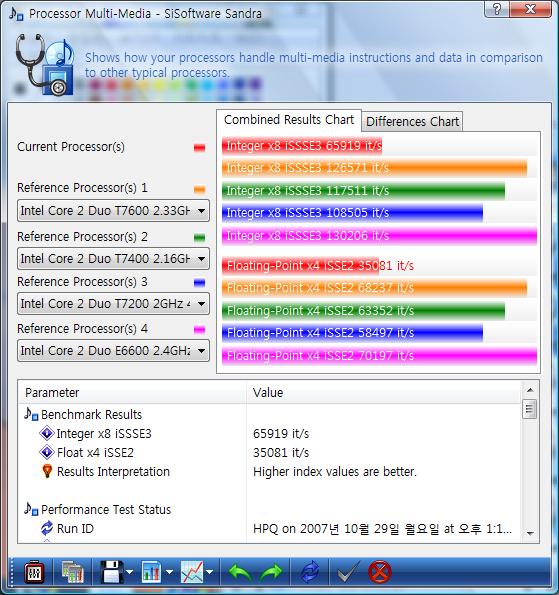Click the help question mark button
The height and width of the screenshot is (595, 559).
pyautogui.click(x=497, y=8)
